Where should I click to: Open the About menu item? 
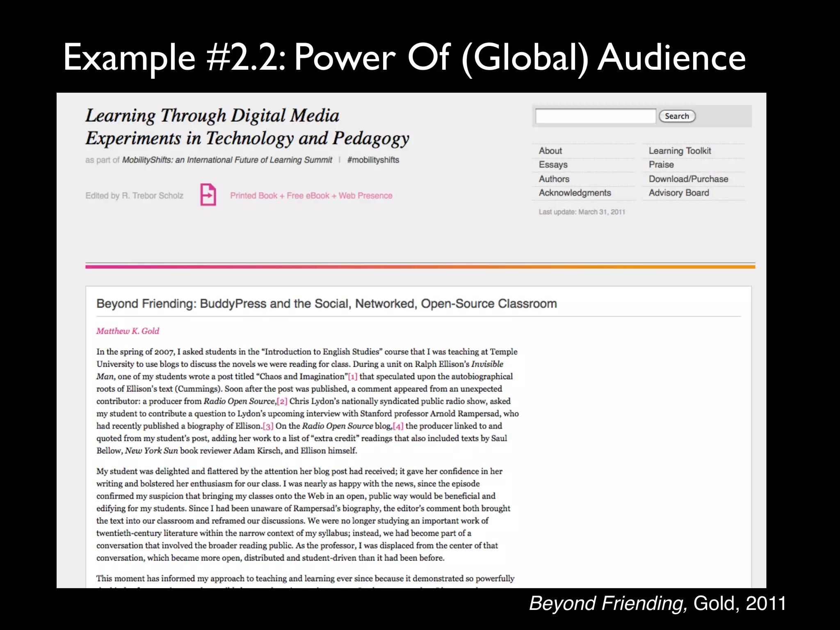(x=550, y=151)
